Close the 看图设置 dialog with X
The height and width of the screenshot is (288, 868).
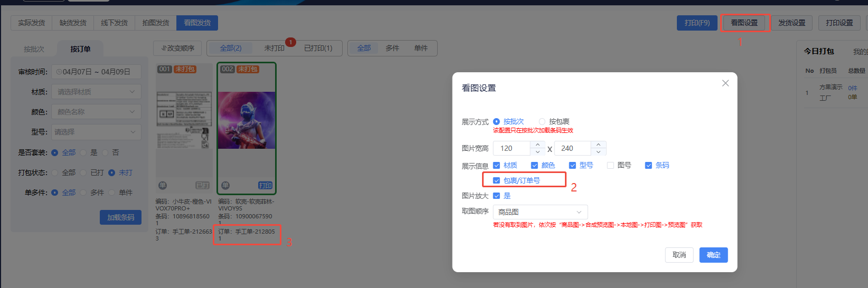[725, 83]
